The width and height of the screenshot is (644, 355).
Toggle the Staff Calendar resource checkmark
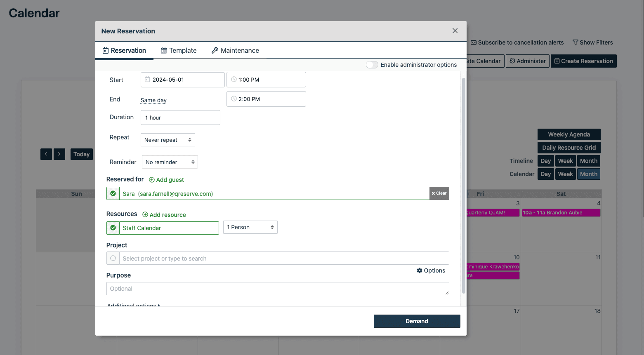(113, 228)
